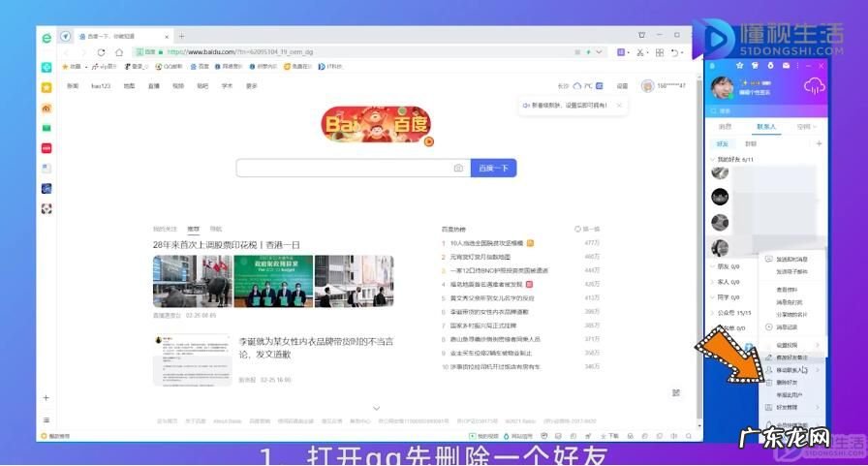Screen dimensions: 868x466
Task: Open the skin shirt icon in title bar
Action: pos(641,35)
